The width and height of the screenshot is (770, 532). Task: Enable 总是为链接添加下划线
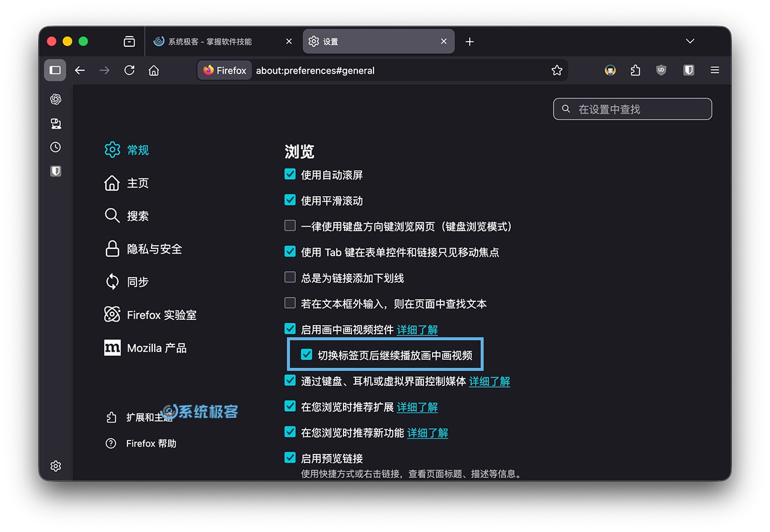pos(290,277)
